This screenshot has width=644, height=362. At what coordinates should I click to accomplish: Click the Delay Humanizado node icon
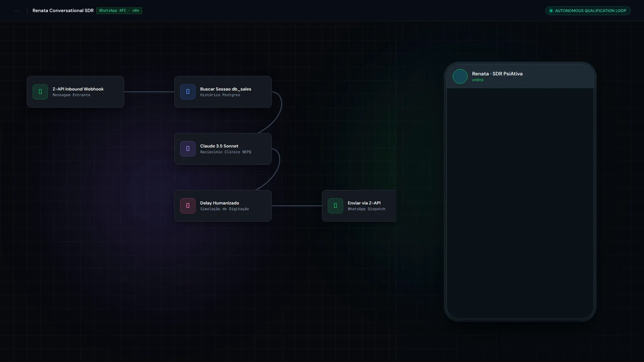coord(188,206)
